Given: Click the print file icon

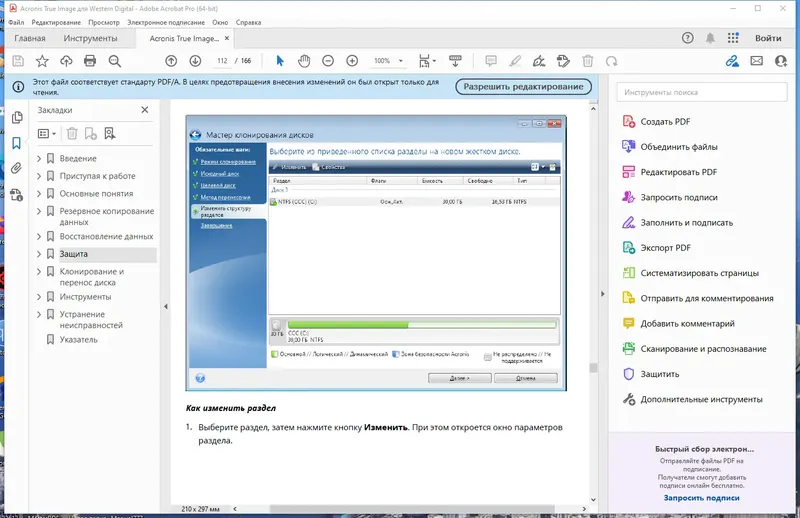Looking at the screenshot, I should point(90,61).
